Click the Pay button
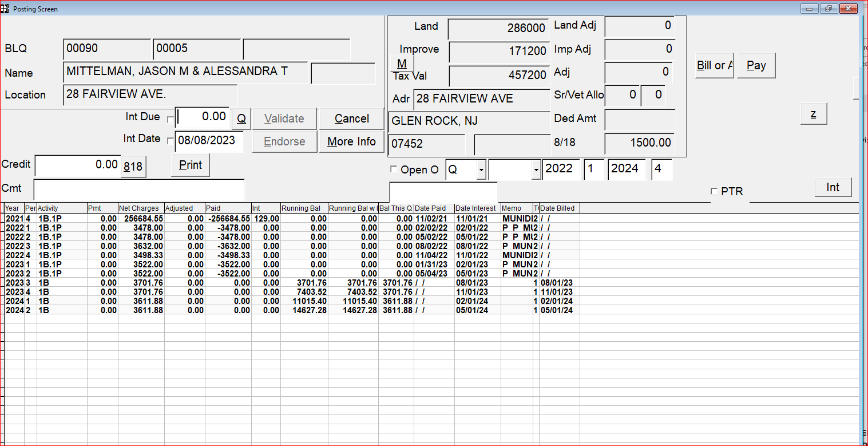 [x=756, y=66]
